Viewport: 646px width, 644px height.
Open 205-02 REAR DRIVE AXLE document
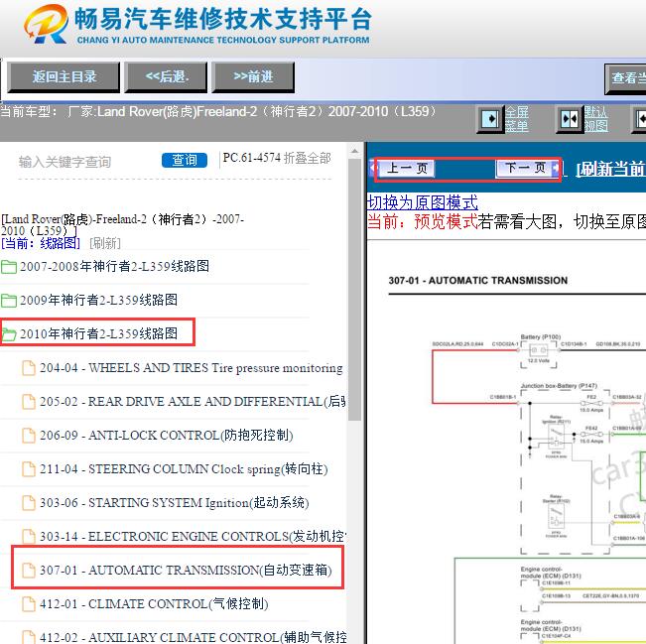(193, 402)
